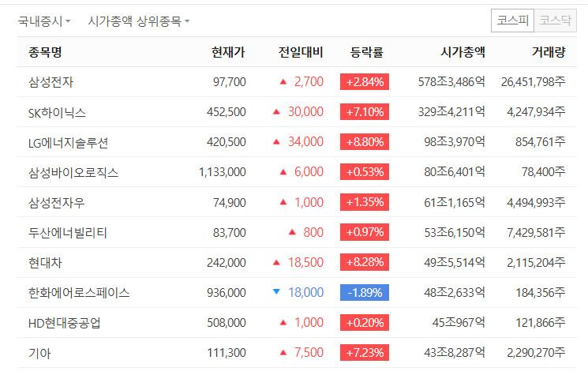Viewport: 588px width, 375px height.
Task: Click the 거래량 column header
Action: 549,52
